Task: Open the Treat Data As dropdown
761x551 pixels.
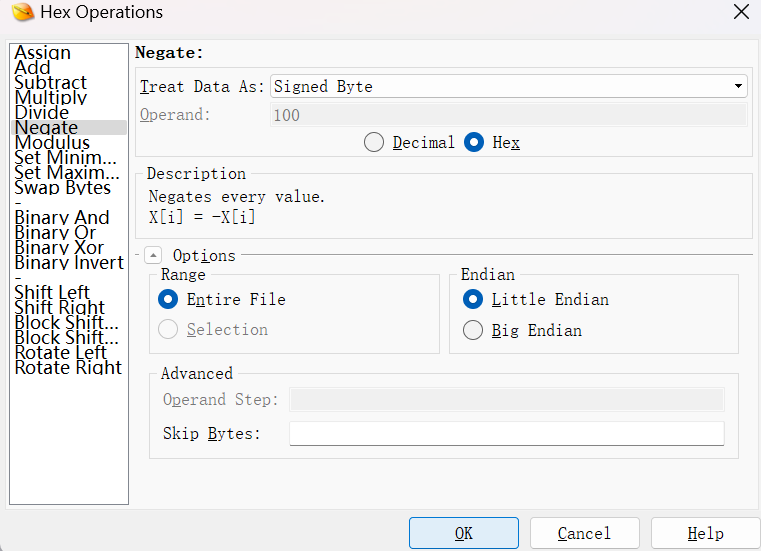Action: pyautogui.click(x=508, y=87)
